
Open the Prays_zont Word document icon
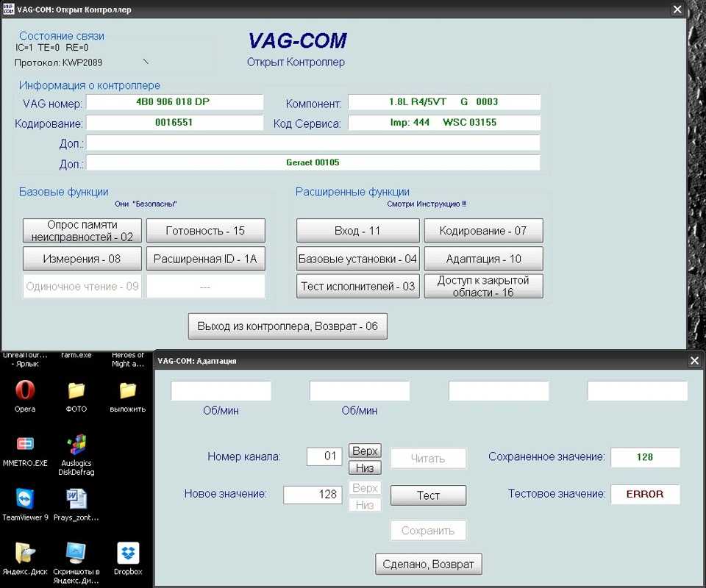[x=76, y=499]
